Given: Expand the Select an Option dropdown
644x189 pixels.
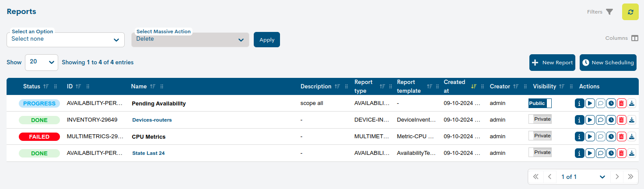Looking at the screenshot, I should click(66, 39).
